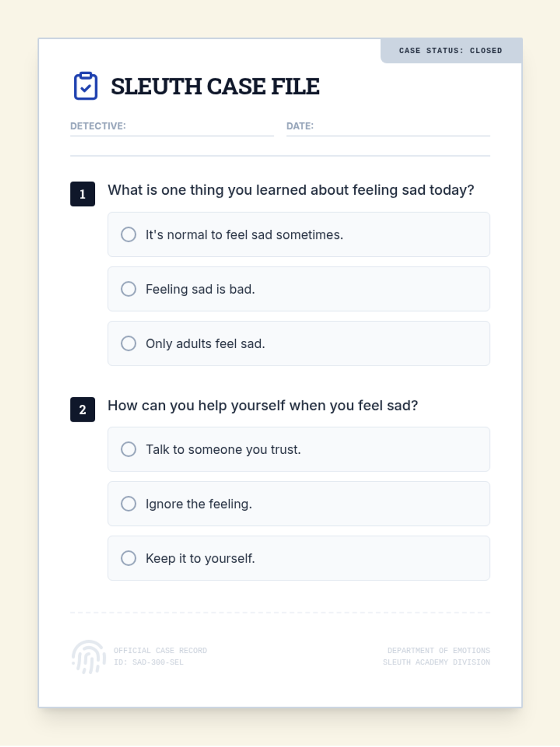
Task: Select "It's normal to feel sad sometimes"
Action: pyautogui.click(x=129, y=234)
